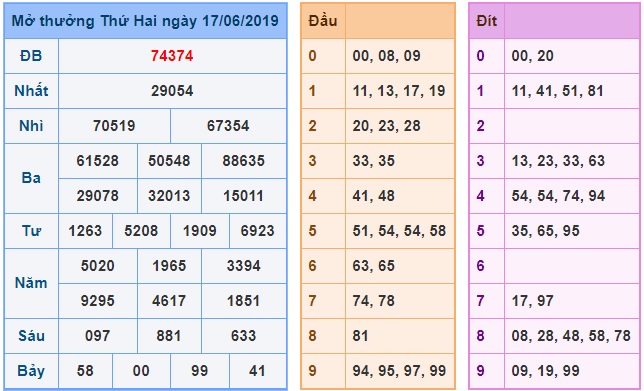Select fifth prize number 3394

[x=244, y=266]
